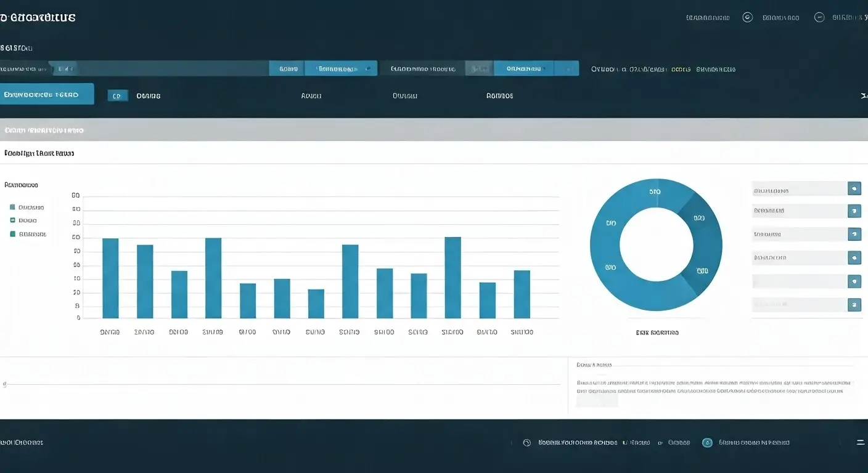Toggle the second legend square beside the bar chart
Viewport: 868px width, 473px height.
click(x=12, y=220)
